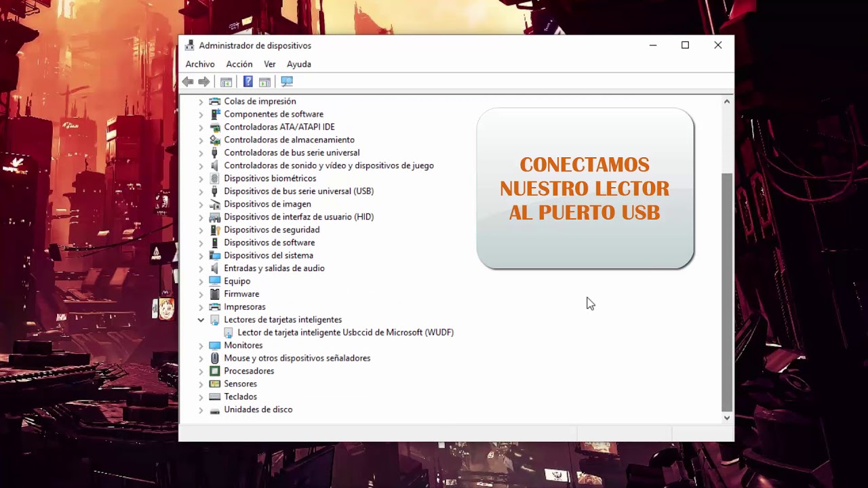868x488 pixels.
Task: Click the Unidades de disco drive icon
Action: coord(215,409)
